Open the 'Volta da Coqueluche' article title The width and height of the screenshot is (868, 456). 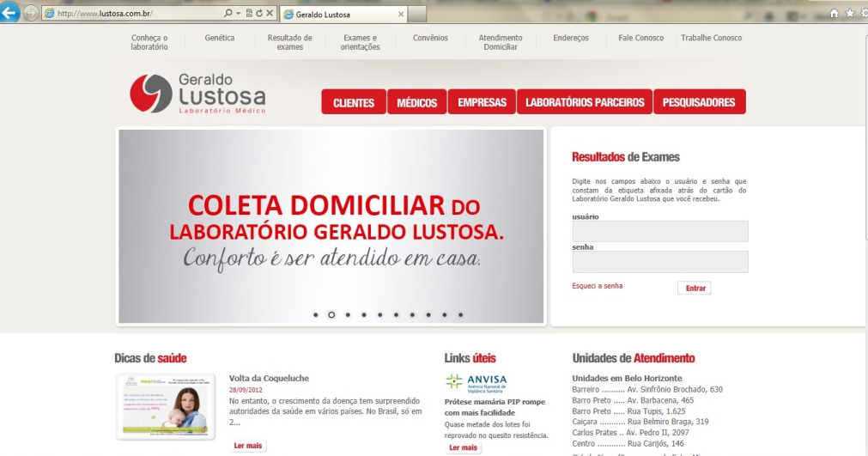click(x=269, y=379)
